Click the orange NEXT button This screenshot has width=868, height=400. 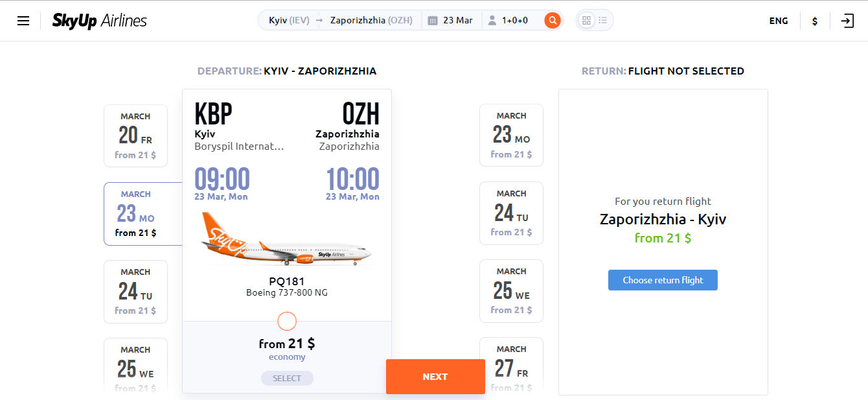pyautogui.click(x=435, y=377)
